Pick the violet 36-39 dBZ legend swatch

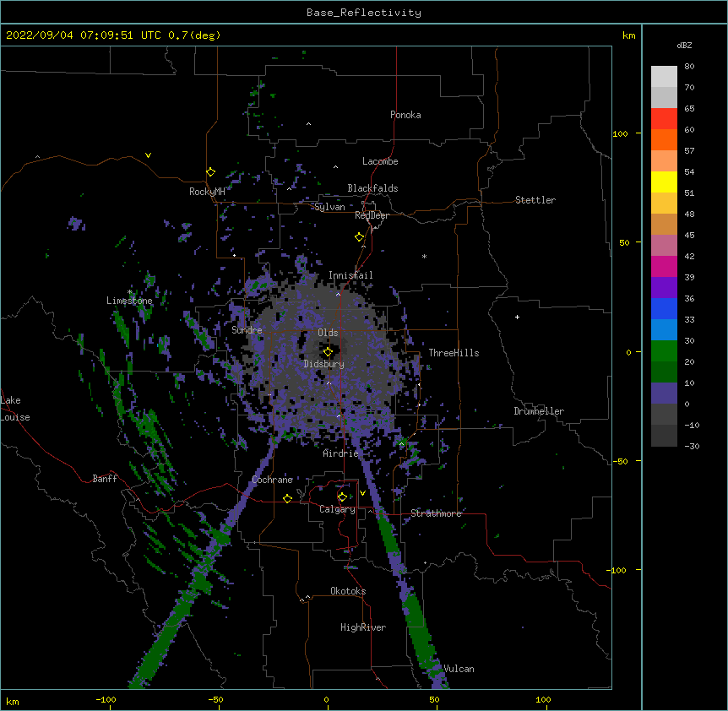[664, 287]
